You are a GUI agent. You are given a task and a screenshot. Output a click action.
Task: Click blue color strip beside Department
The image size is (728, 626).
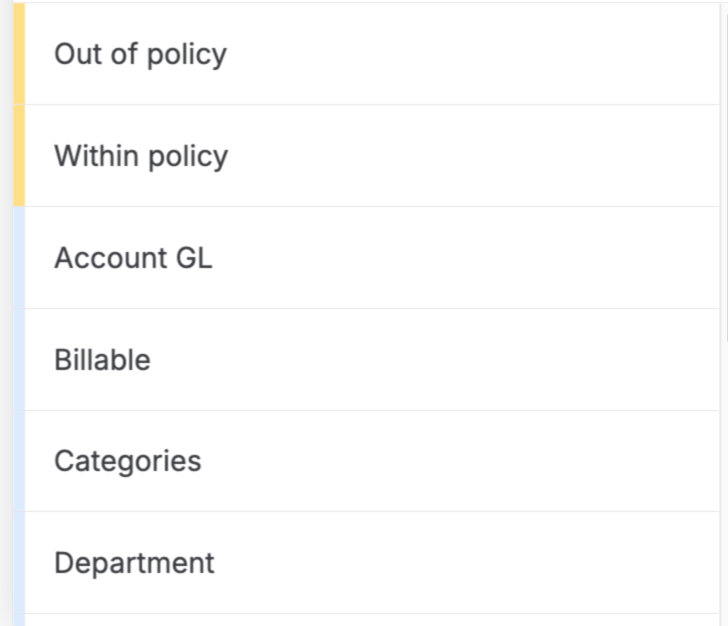click(19, 563)
